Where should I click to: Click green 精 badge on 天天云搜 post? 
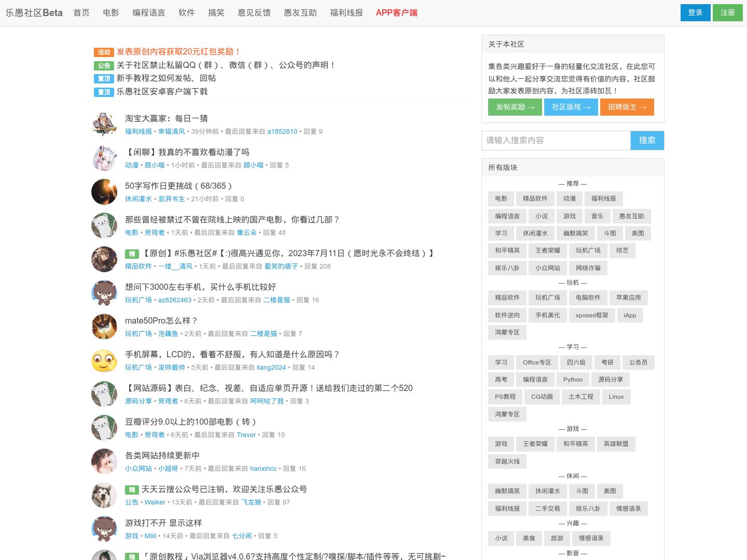coord(132,490)
